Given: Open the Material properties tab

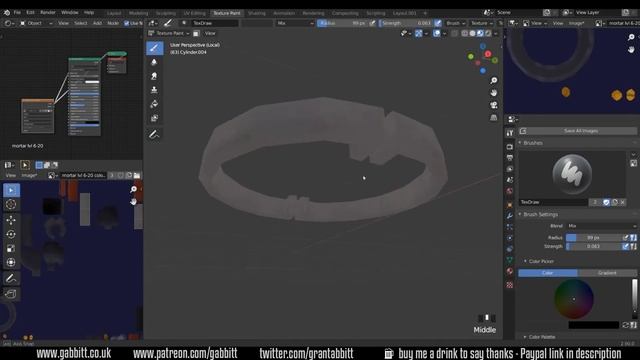Looking at the screenshot, I should [510, 271].
